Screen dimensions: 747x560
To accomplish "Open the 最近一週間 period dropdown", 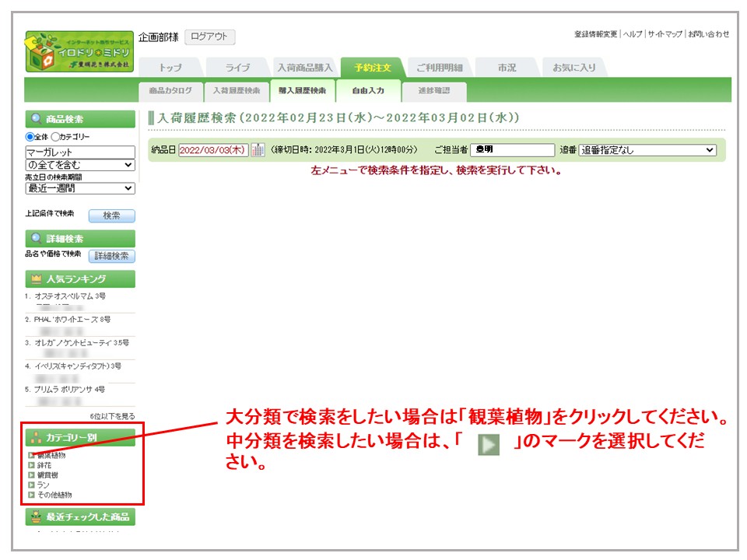I will point(80,188).
